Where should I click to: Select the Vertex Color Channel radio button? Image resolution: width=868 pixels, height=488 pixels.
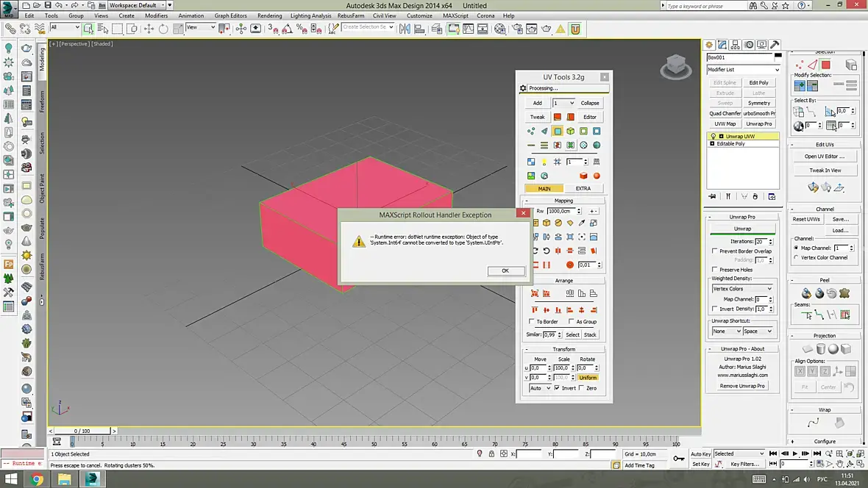tap(797, 257)
